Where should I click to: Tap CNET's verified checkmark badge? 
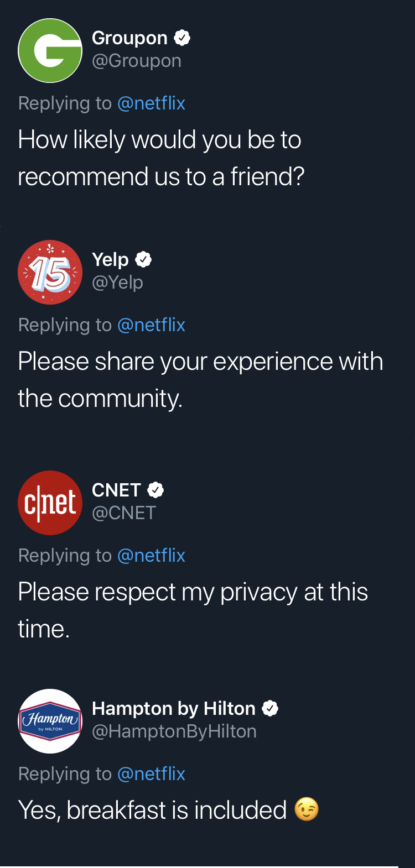[155, 490]
